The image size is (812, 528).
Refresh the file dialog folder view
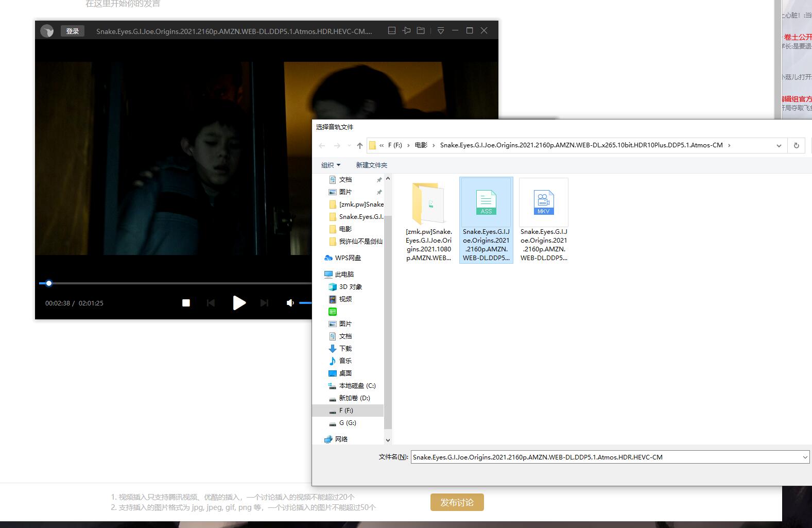[796, 146]
